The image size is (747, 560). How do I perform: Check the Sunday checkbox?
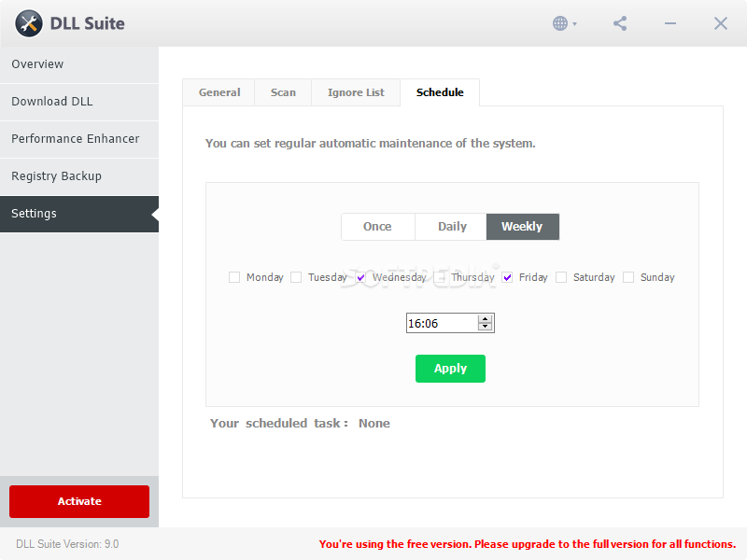pyautogui.click(x=628, y=277)
